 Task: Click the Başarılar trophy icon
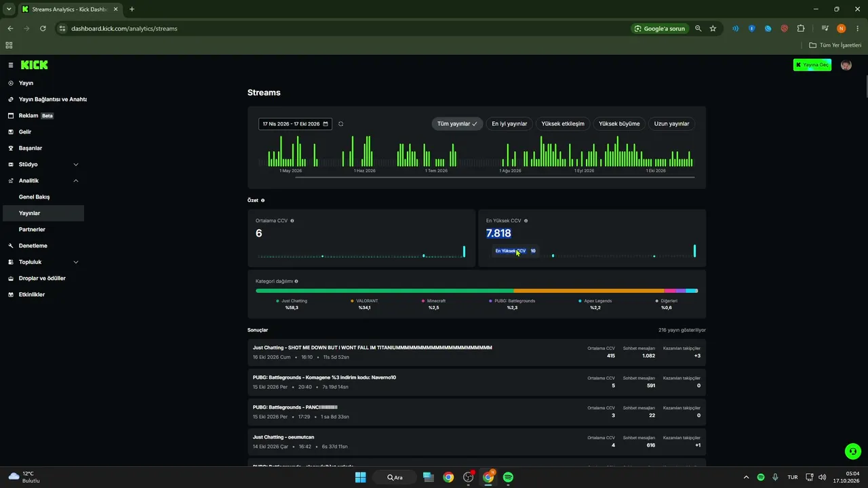coord(11,148)
